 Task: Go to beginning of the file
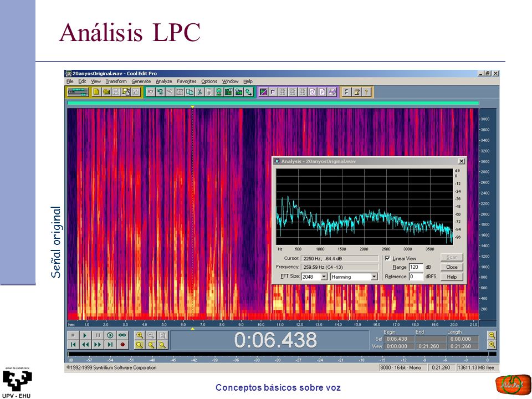pyautogui.click(x=73, y=345)
